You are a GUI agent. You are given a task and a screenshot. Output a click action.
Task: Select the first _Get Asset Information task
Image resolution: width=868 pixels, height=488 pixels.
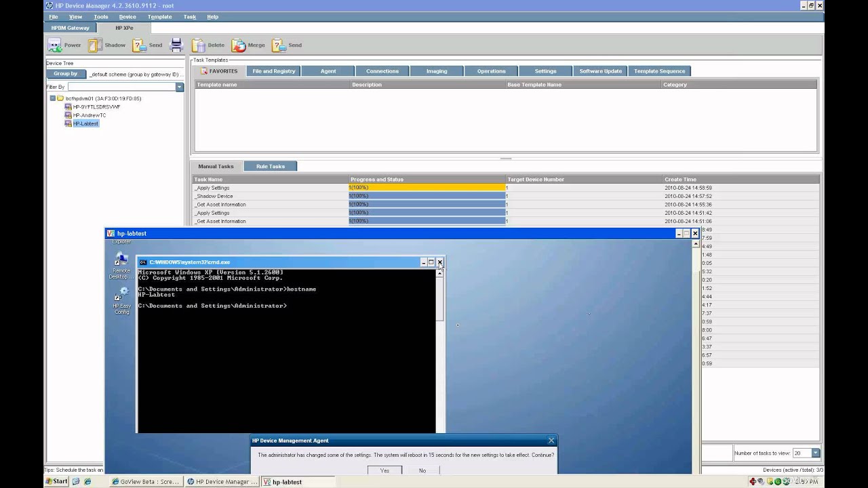coord(506,204)
